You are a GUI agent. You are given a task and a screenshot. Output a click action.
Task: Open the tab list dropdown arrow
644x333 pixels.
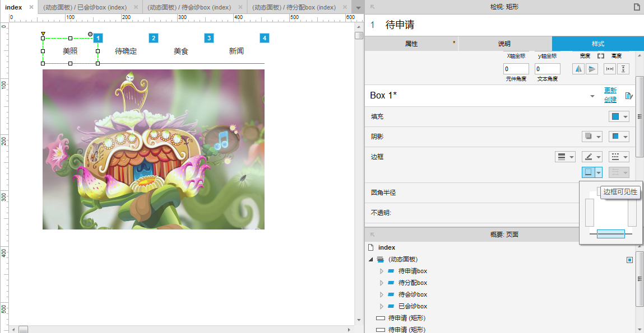[x=359, y=8]
